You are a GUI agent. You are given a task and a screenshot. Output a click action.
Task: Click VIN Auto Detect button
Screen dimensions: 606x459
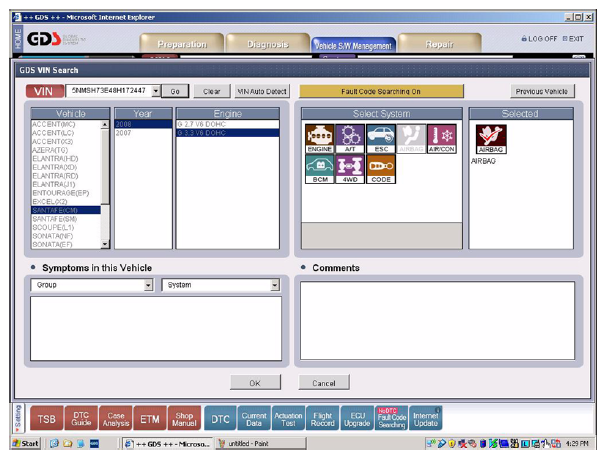(262, 91)
